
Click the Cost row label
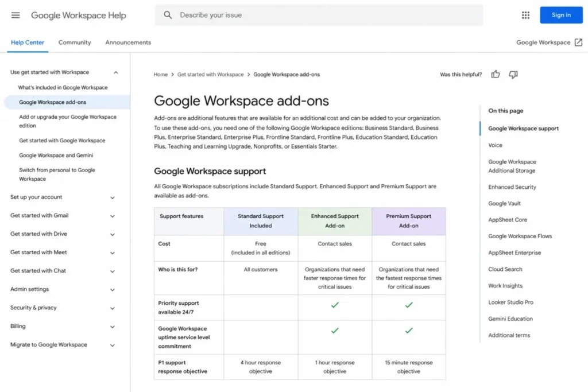click(164, 243)
